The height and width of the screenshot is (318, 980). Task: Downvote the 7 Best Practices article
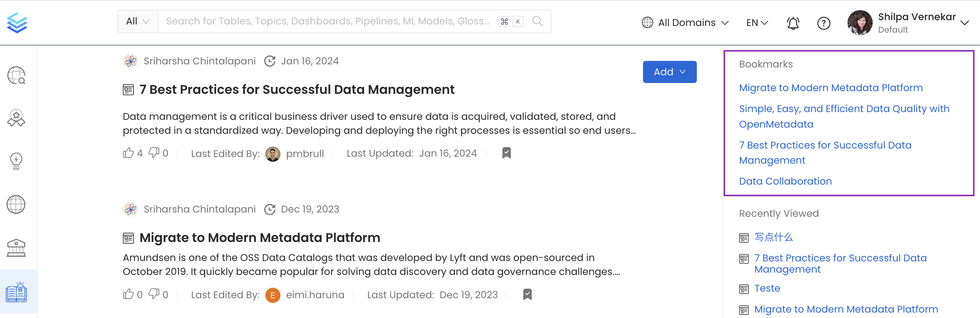point(155,153)
